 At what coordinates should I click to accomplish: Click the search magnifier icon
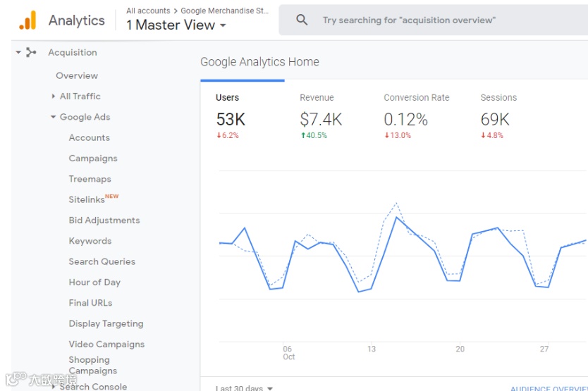click(x=302, y=20)
